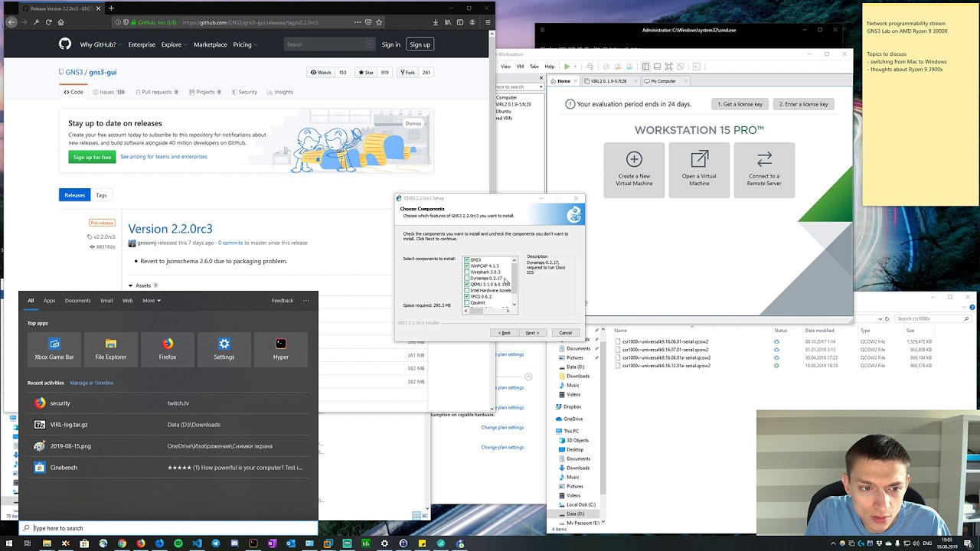Open VMware snapshot manager icon
The image size is (980, 551).
tap(629, 67)
